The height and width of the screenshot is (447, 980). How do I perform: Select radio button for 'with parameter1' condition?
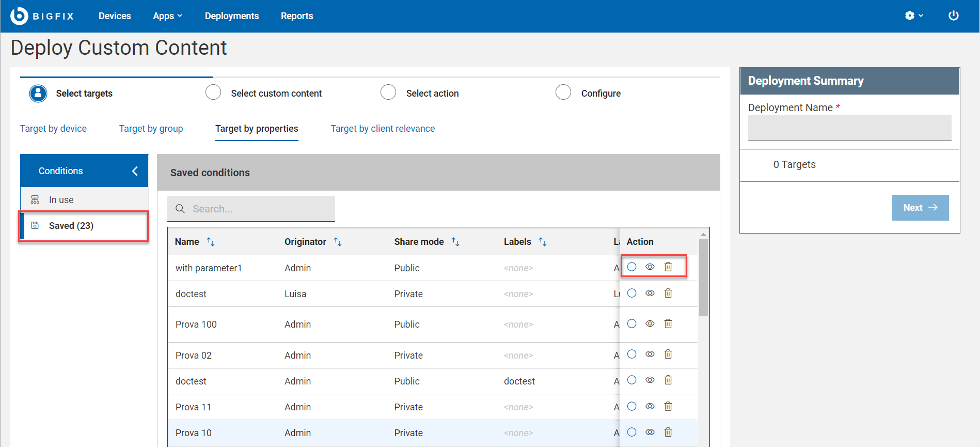(x=631, y=267)
